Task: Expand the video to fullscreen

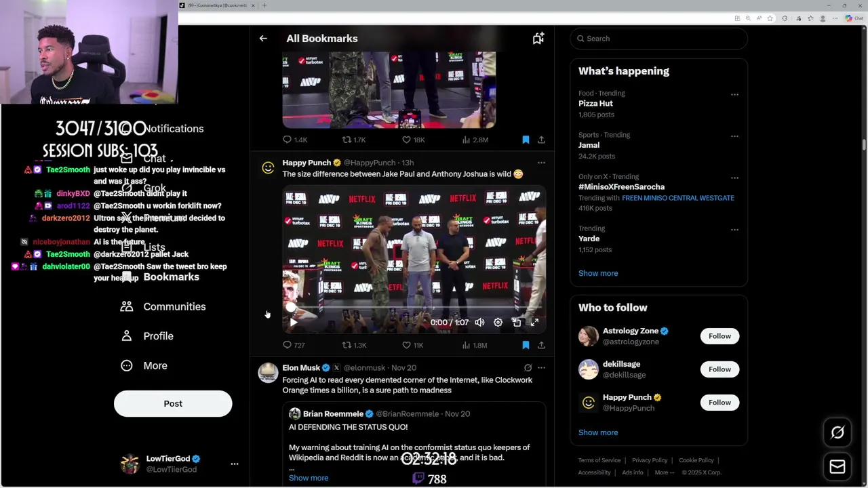Action: (534, 323)
